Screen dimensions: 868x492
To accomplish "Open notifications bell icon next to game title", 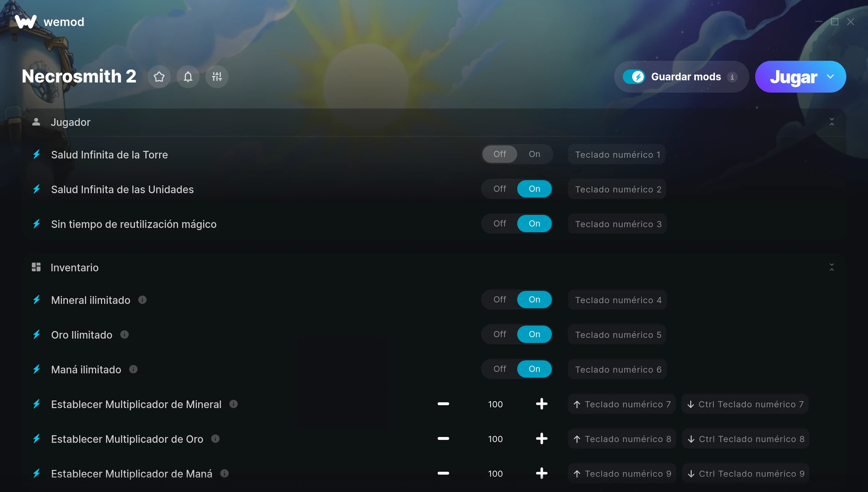I will coord(188,77).
